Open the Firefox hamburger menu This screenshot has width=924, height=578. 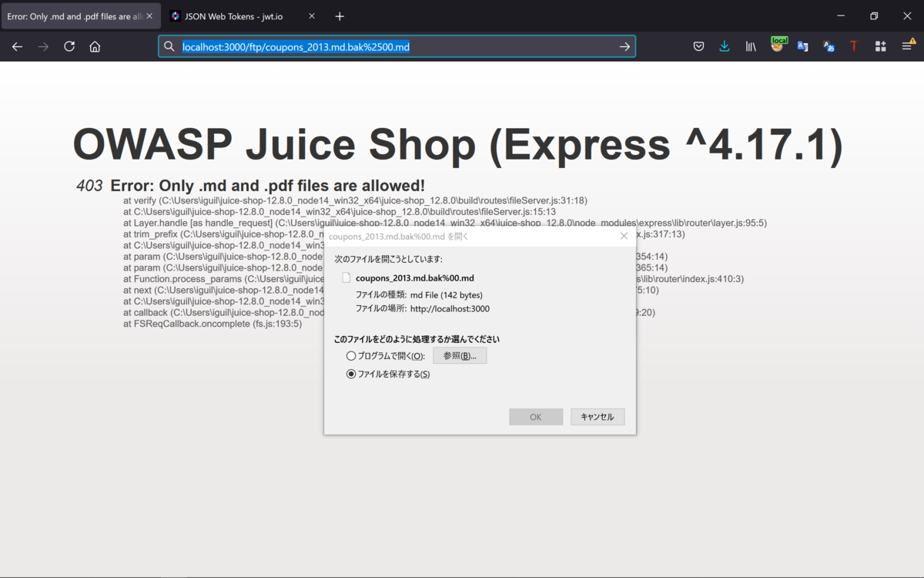(907, 46)
